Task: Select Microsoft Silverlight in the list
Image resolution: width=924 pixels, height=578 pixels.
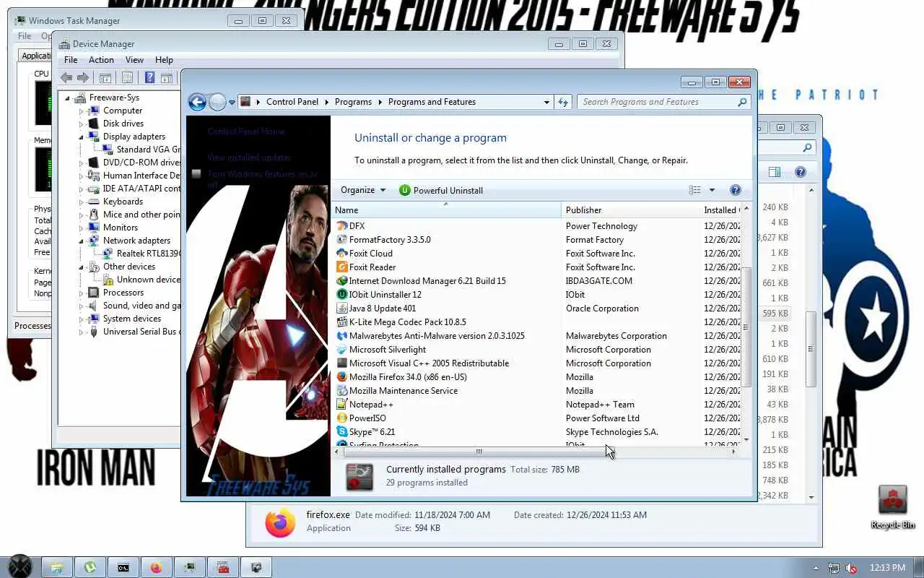Action: click(x=388, y=350)
